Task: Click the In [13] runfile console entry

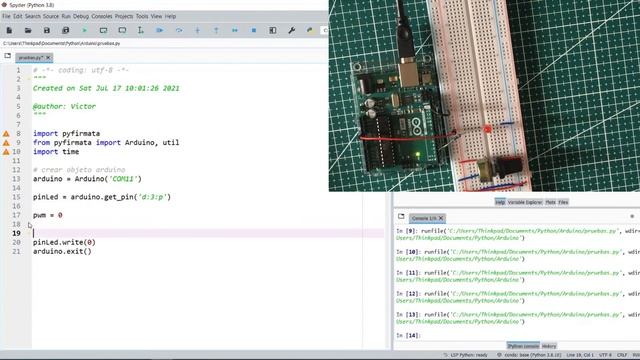Action: [x=518, y=318]
